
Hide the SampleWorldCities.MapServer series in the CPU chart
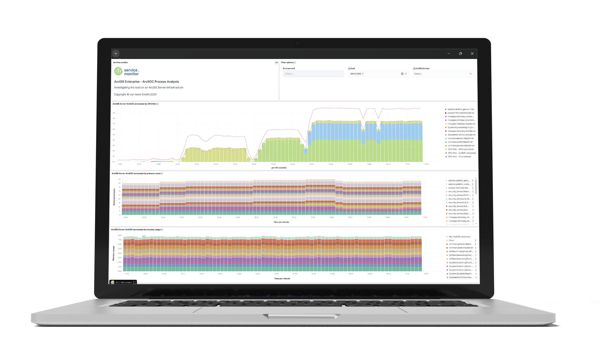click(x=461, y=135)
